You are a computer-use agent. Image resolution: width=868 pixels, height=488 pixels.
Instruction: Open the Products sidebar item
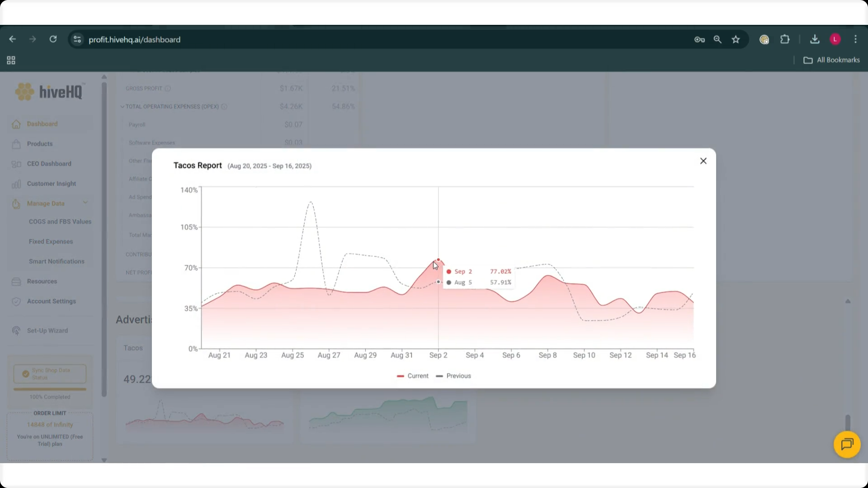[40, 144]
